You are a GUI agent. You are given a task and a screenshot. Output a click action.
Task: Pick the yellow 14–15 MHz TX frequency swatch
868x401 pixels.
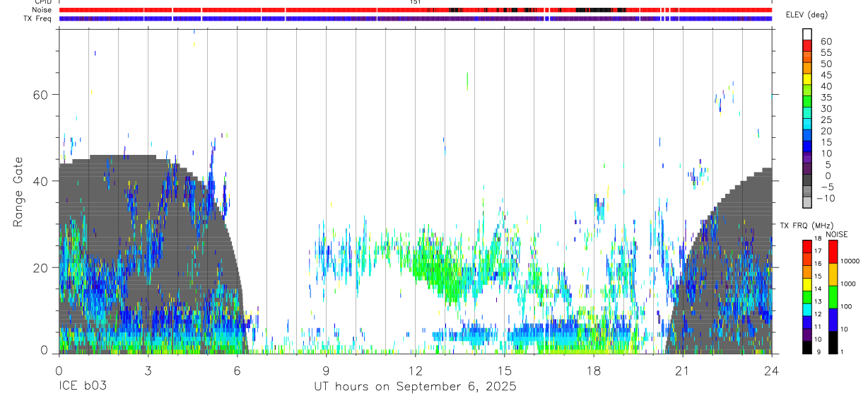(x=807, y=284)
